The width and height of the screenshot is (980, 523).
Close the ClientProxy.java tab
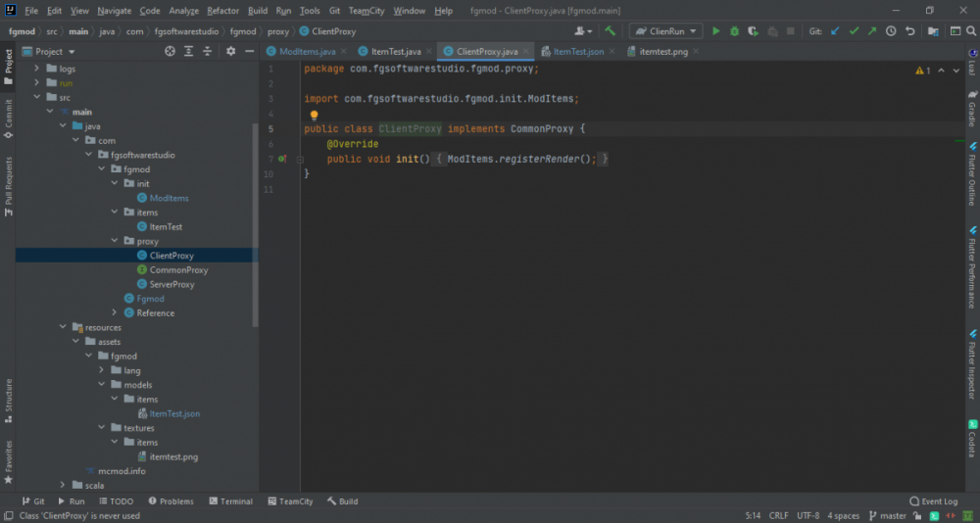526,51
